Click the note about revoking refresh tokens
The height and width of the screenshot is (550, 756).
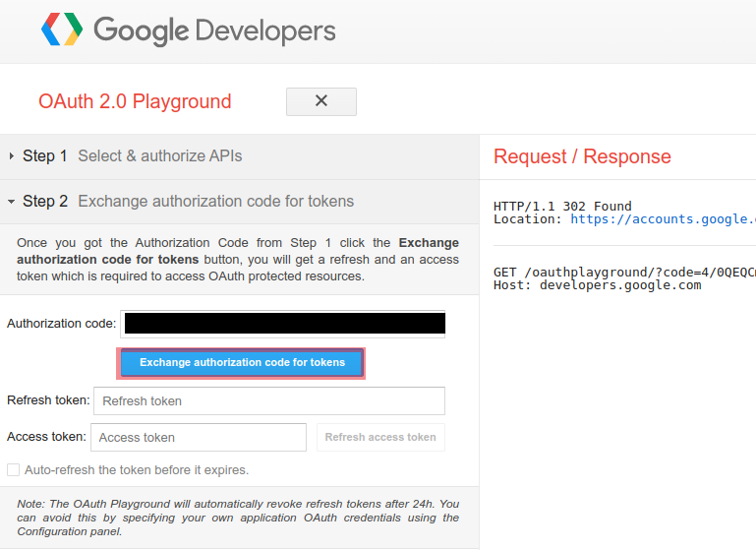click(x=238, y=518)
